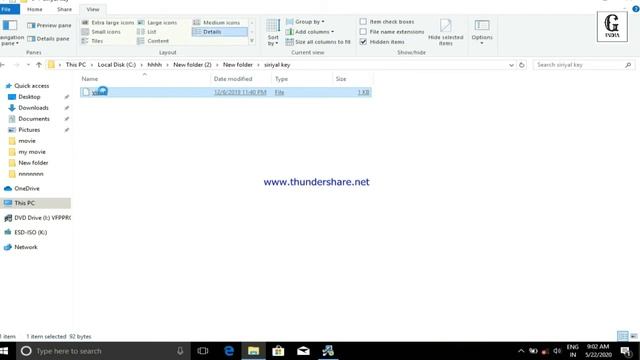Choose Extra large icons layout
This screenshot has height=360, width=640.
point(108,22)
